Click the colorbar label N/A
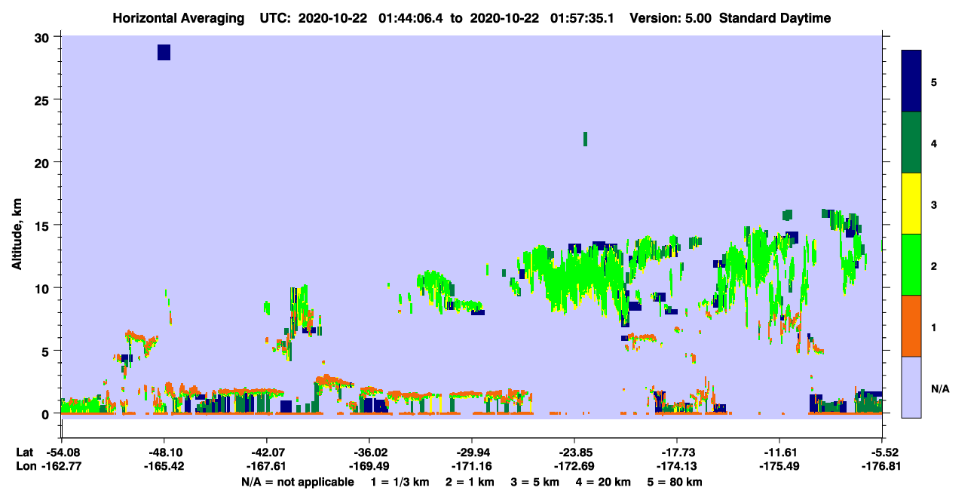This screenshot has width=980, height=503. [x=939, y=389]
